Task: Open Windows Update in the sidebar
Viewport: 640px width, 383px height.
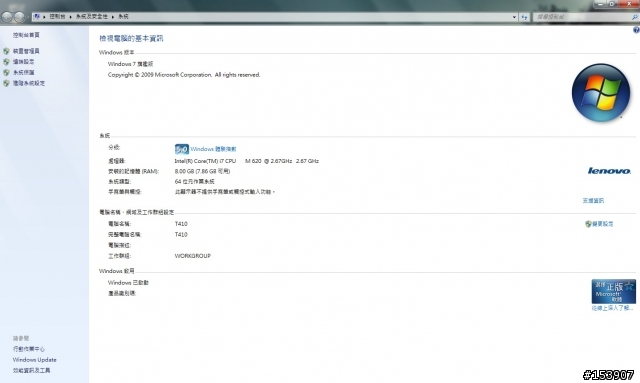Action: (34, 360)
